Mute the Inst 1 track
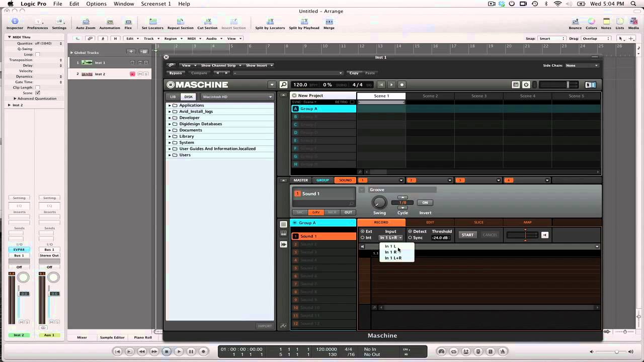The height and width of the screenshot is (362, 644). [139, 62]
